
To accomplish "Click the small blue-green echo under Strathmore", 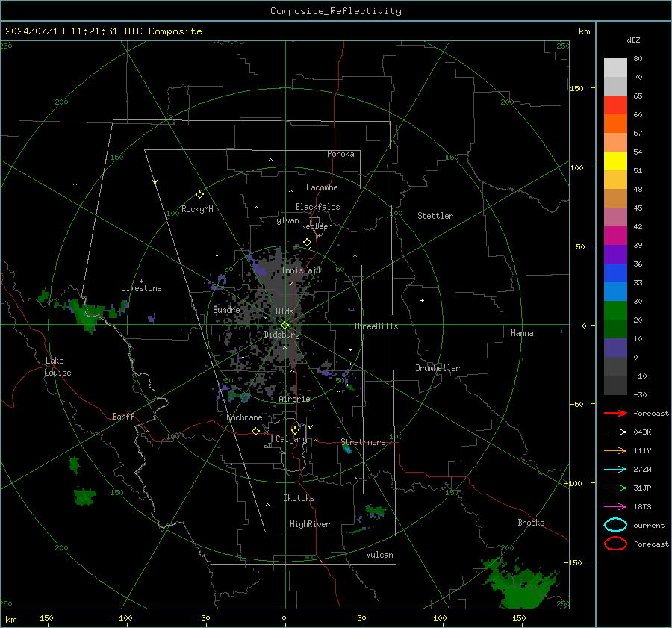I will click(x=347, y=449).
